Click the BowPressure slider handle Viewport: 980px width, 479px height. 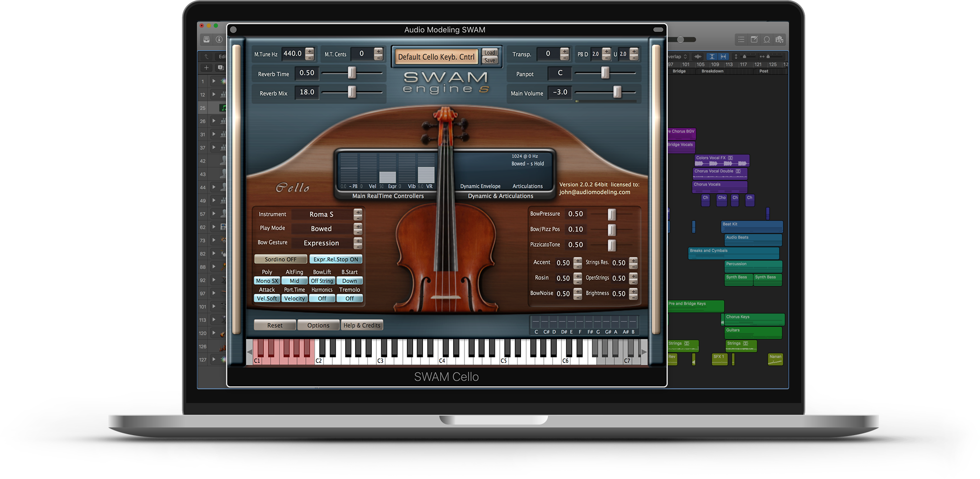(612, 214)
